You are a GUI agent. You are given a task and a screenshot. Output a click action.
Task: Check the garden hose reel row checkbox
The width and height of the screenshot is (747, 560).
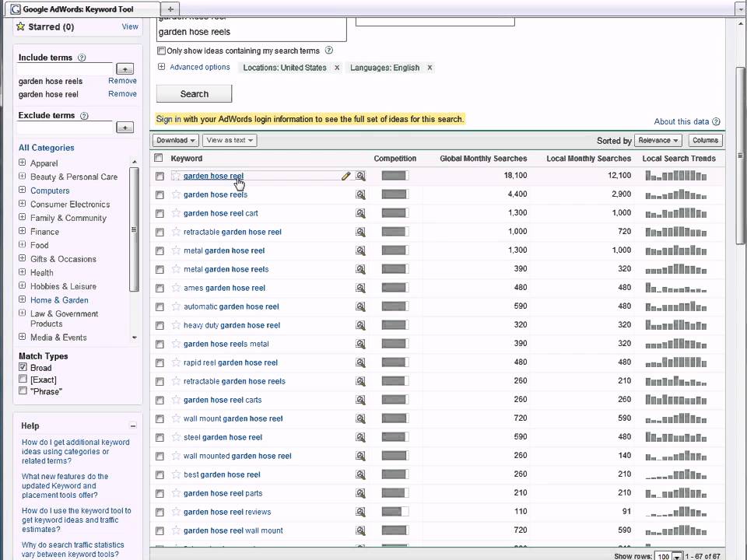pyautogui.click(x=160, y=177)
